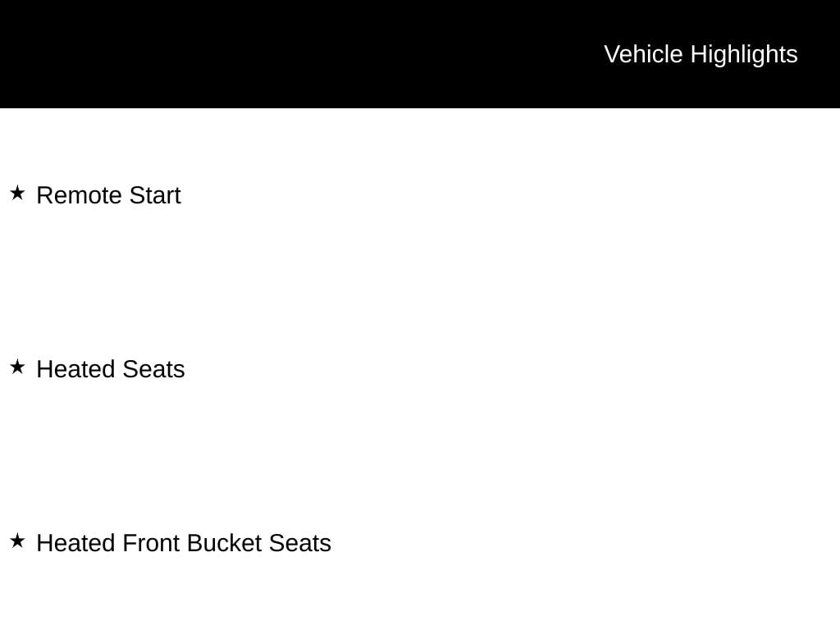
Task: Click "Heated" in the Heated Seats item
Action: 76,370
